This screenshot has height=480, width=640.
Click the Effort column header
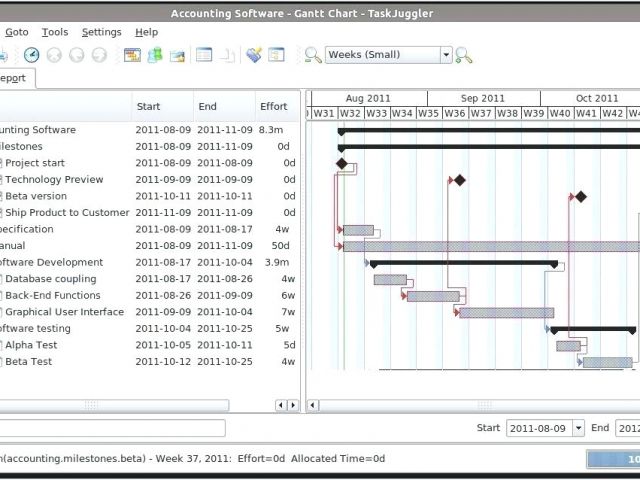pos(274,106)
